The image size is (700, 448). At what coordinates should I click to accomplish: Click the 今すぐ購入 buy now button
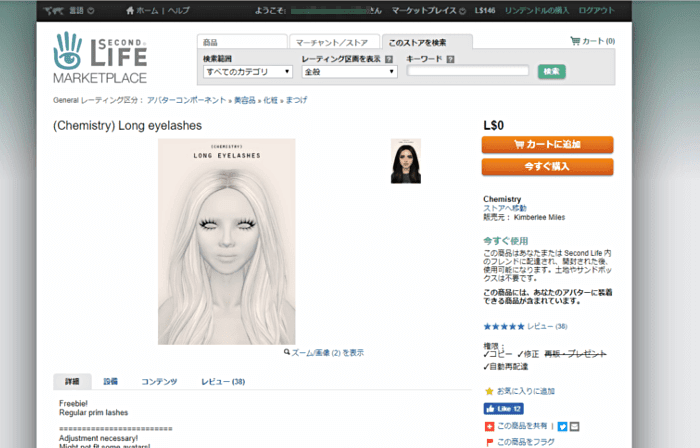[547, 167]
